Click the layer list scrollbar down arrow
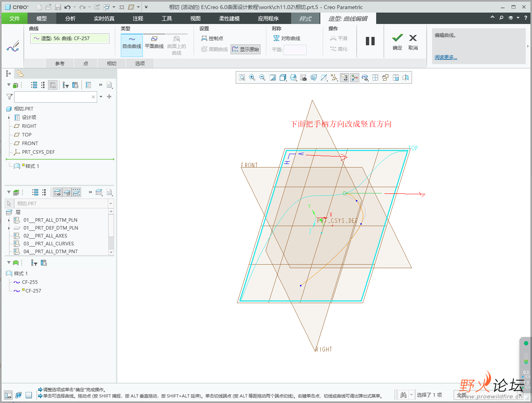 pos(111,252)
